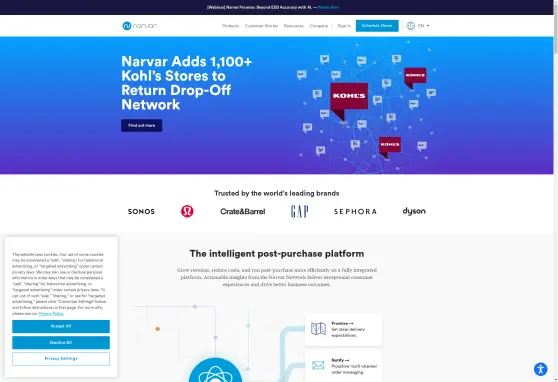The height and width of the screenshot is (382, 558).
Task: Accept all cookies
Action: click(61, 326)
